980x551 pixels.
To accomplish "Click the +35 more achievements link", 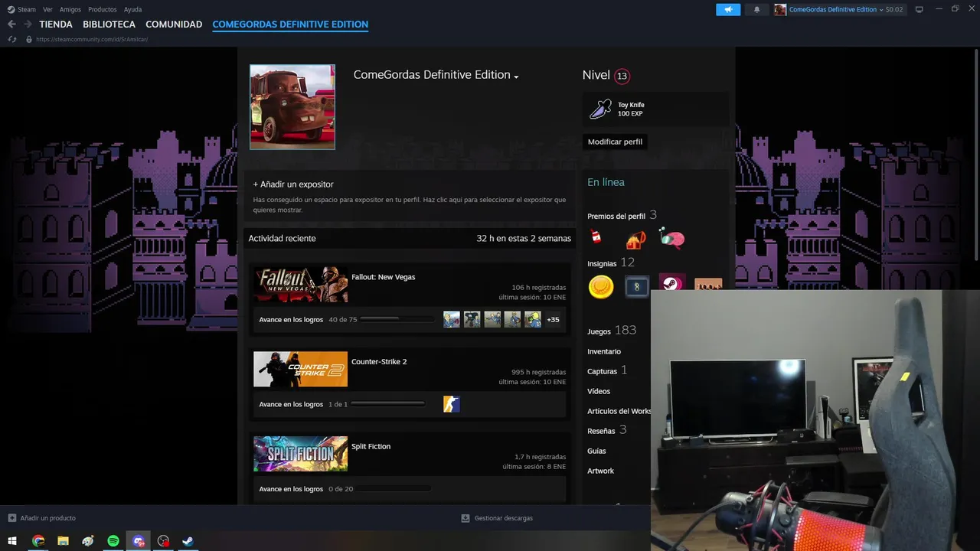I will pos(553,320).
